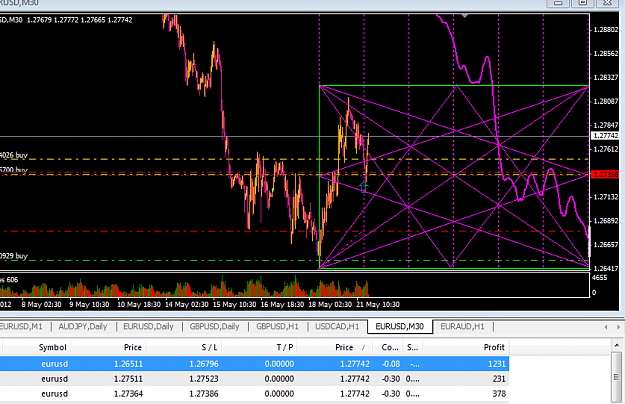This screenshot has height=404, width=625.
Task: Click the stop loss value 1.27386
Action: (x=204, y=394)
